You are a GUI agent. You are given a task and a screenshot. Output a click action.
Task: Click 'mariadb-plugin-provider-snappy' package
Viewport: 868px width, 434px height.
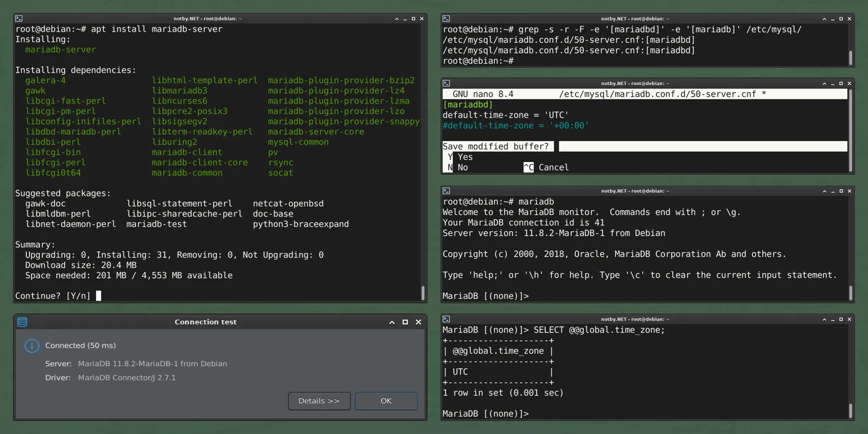click(344, 122)
